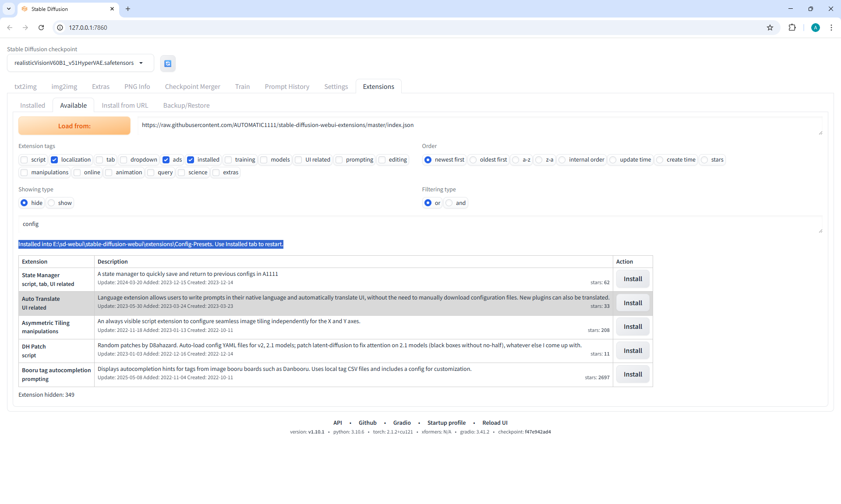Uncheck the localization tag checkbox
Screen dimensions: 841x504
click(x=55, y=160)
